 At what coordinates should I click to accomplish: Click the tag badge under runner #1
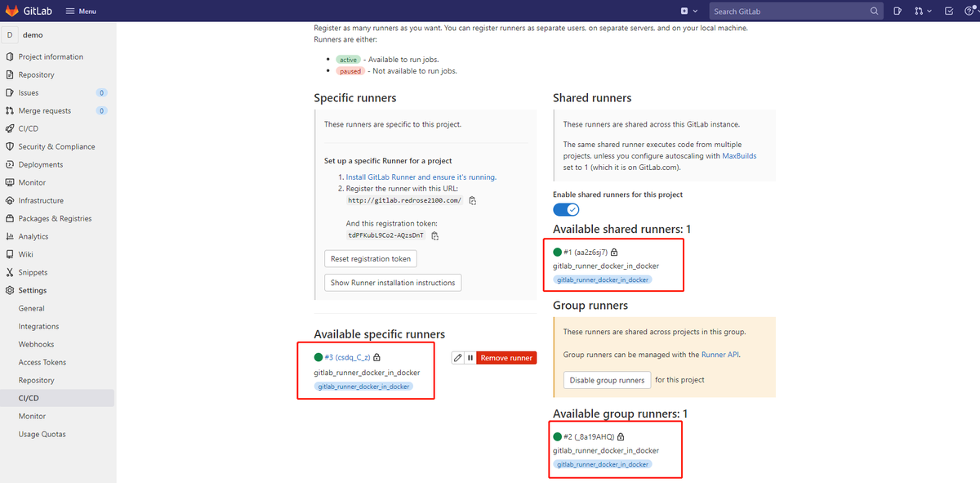tap(603, 280)
